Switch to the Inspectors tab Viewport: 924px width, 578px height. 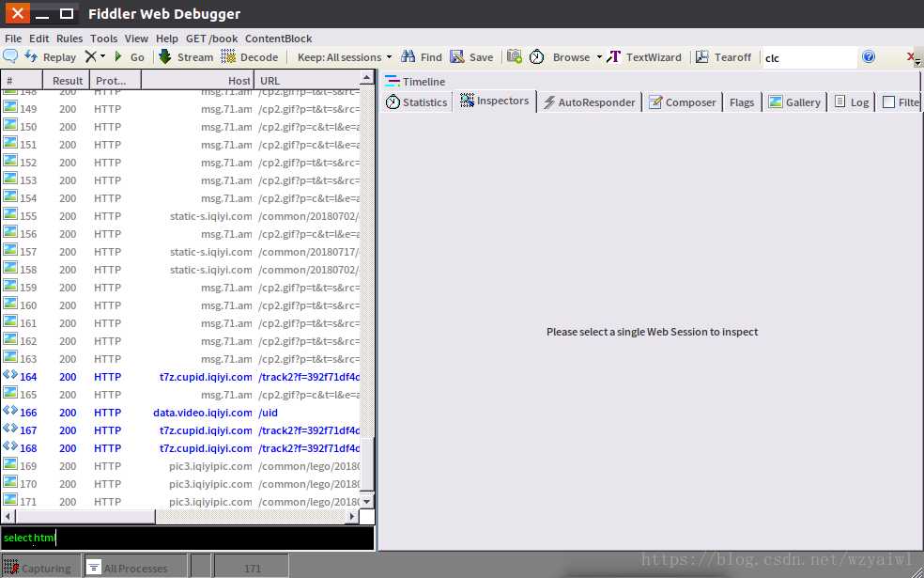(495, 101)
